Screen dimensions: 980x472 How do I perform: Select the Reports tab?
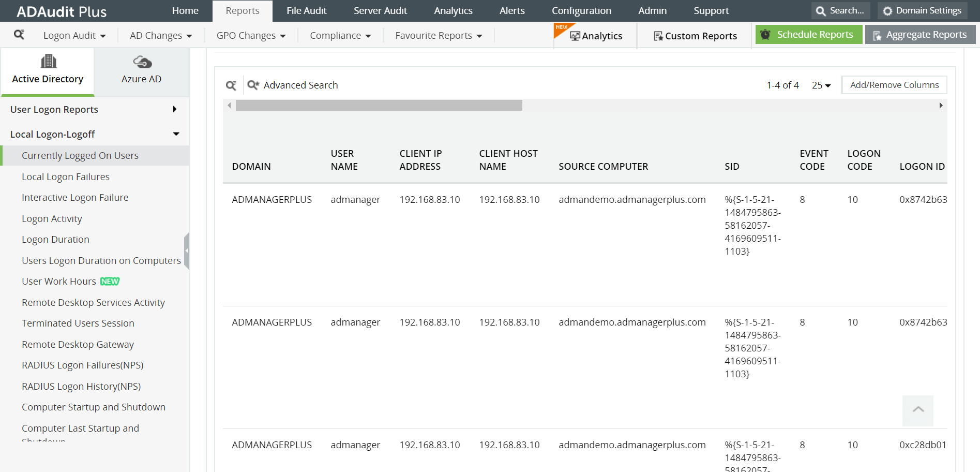pyautogui.click(x=243, y=11)
